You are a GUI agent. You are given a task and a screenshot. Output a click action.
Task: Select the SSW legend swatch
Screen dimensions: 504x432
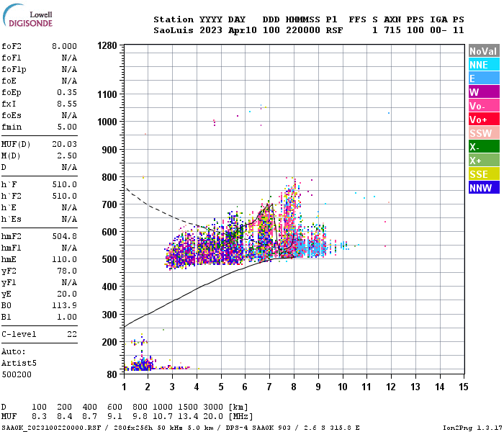tap(484, 133)
